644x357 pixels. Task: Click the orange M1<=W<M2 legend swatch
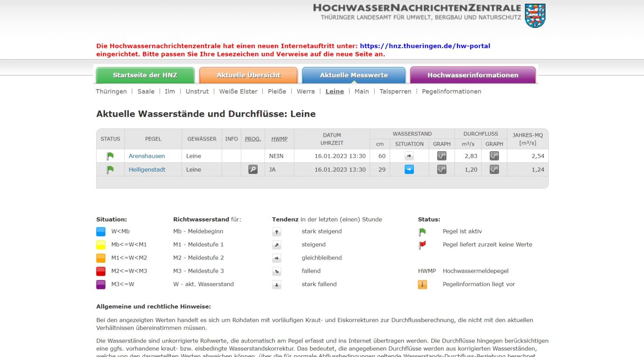click(101, 258)
